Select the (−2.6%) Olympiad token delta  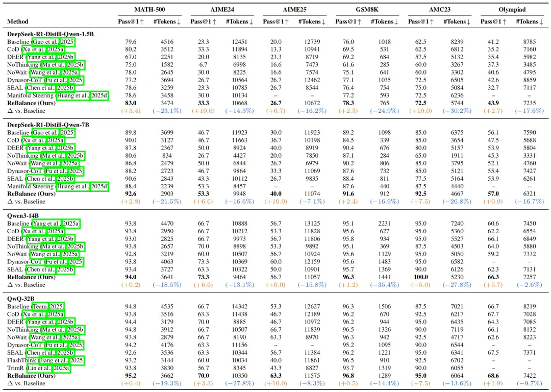(530, 285)
